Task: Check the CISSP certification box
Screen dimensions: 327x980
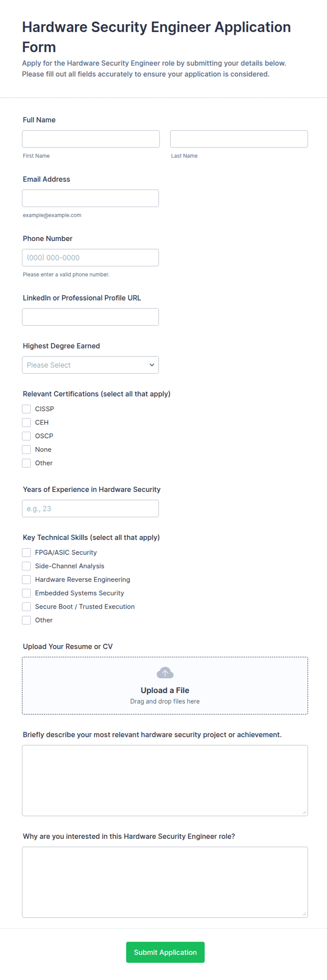Action: [x=26, y=409]
